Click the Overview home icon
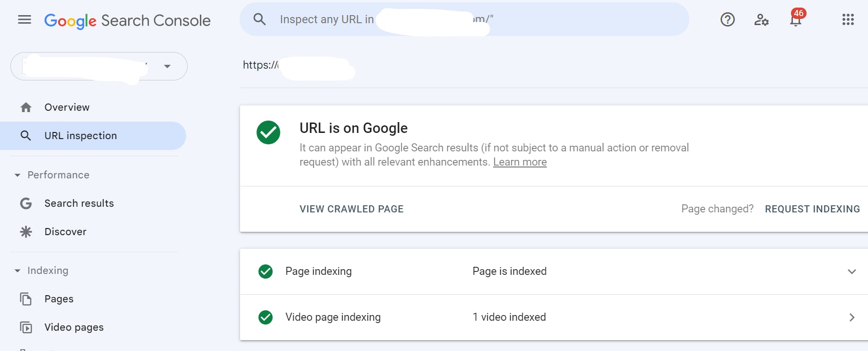This screenshot has width=868, height=351. click(26, 107)
